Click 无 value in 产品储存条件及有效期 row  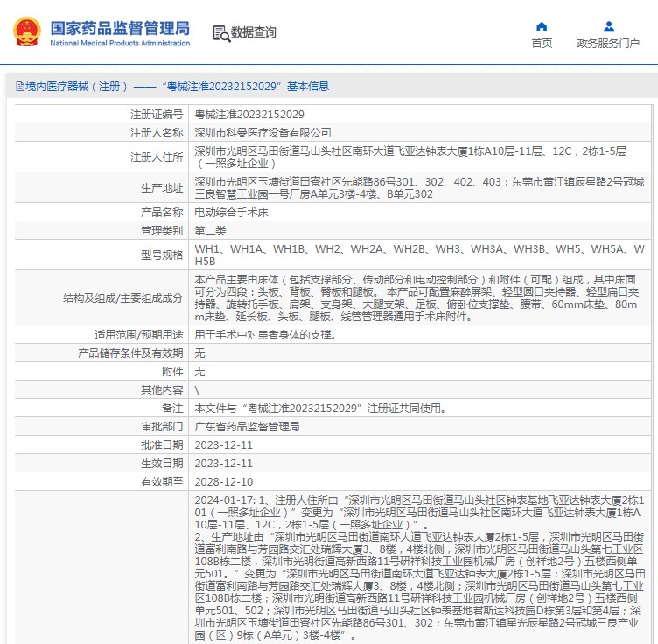[x=199, y=353]
